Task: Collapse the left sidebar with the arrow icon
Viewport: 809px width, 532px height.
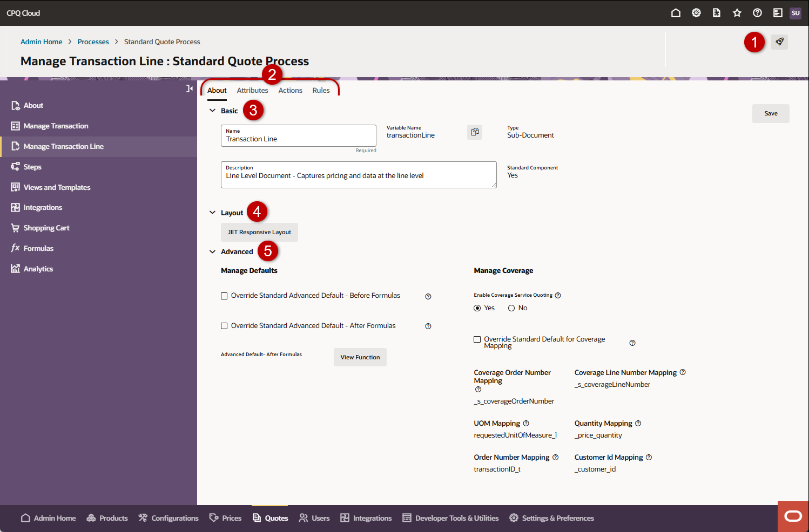Action: point(189,88)
